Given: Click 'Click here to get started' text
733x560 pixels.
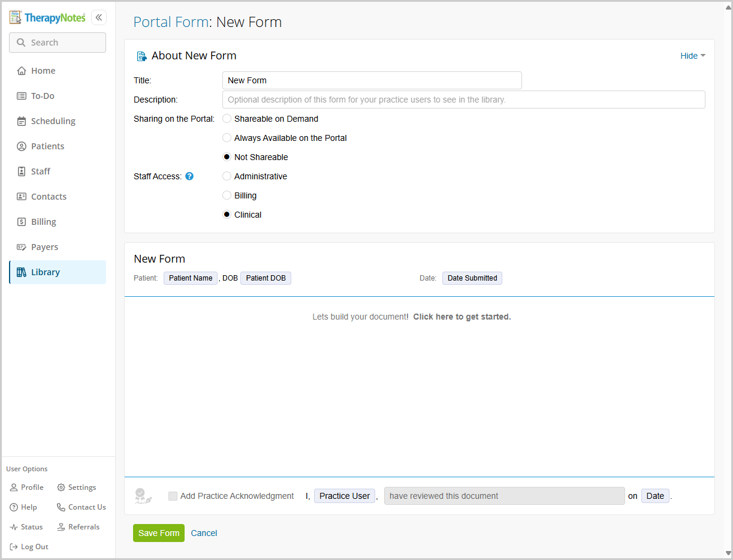Looking at the screenshot, I should (x=461, y=317).
